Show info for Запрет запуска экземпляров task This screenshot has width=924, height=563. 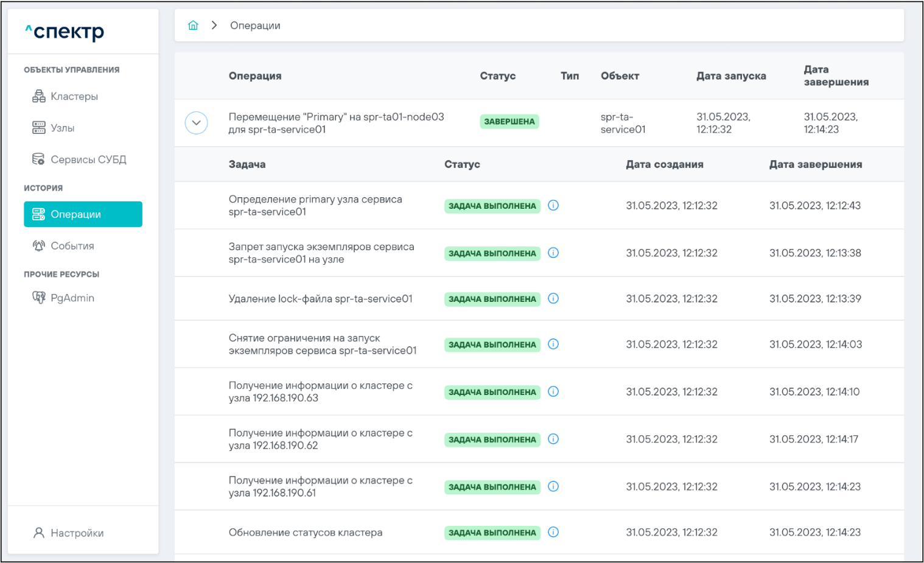coord(553,253)
